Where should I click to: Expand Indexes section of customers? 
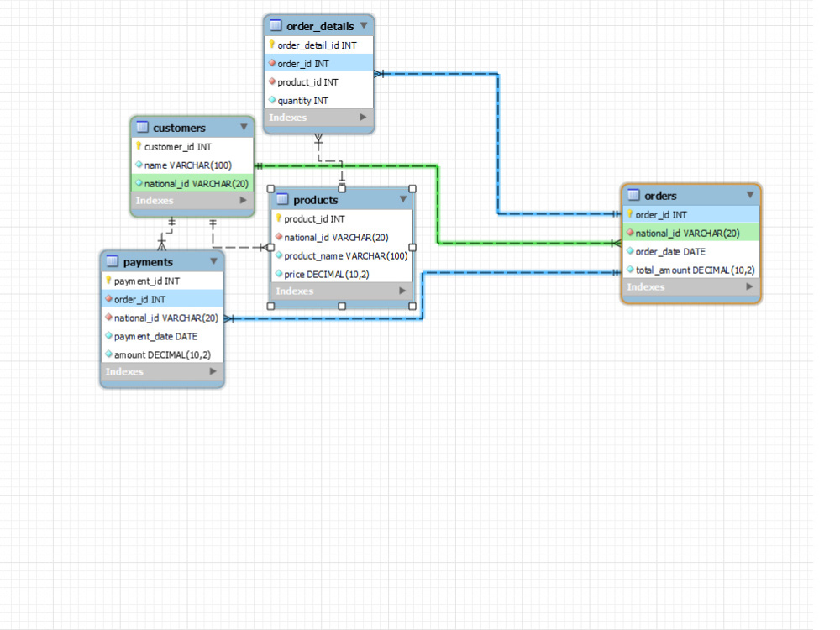244,200
